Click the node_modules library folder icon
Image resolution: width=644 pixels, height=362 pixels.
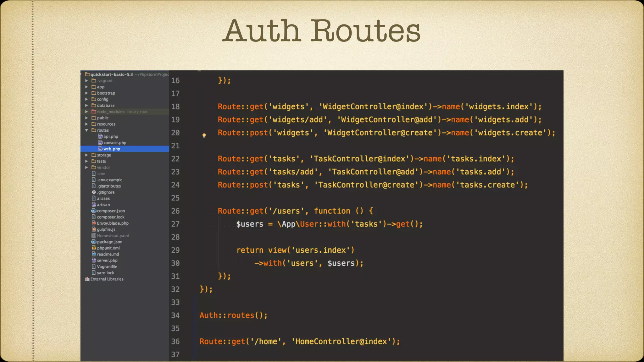coord(94,112)
